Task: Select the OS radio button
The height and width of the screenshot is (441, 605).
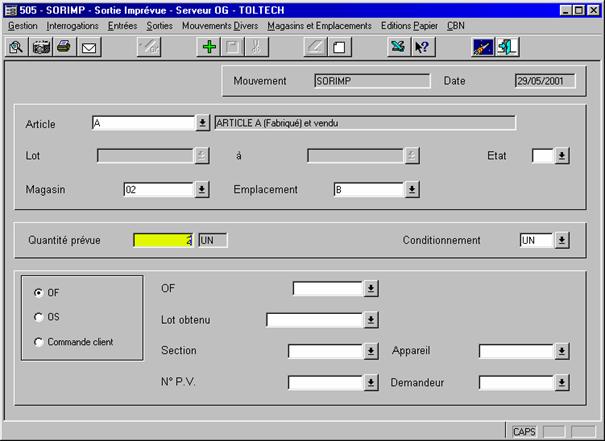Action: 39,317
